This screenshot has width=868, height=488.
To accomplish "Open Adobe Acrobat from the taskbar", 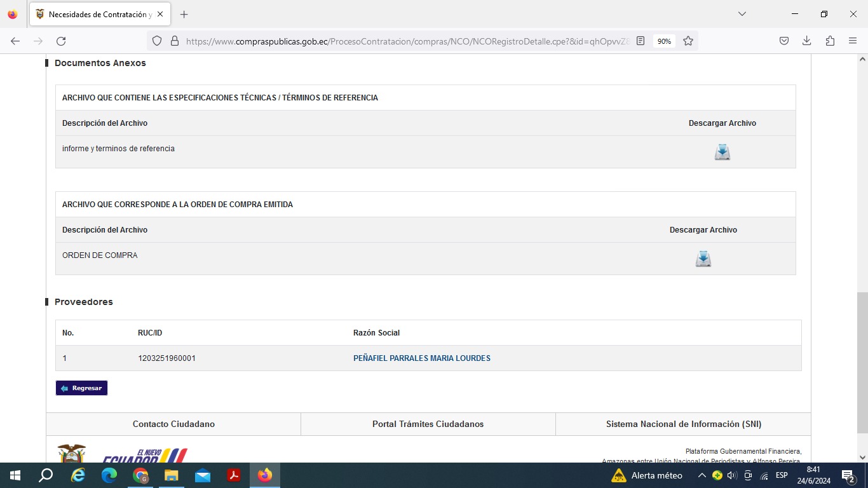I will pyautogui.click(x=234, y=475).
